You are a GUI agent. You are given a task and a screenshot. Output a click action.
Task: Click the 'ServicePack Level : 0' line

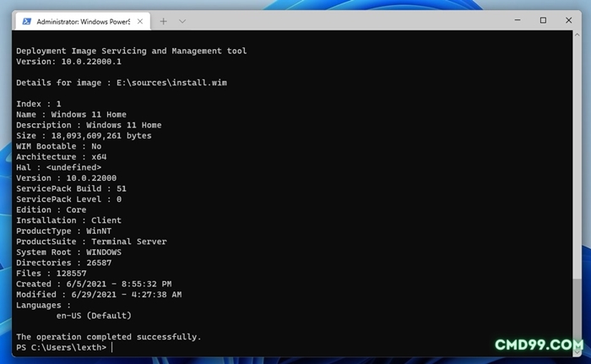68,198
